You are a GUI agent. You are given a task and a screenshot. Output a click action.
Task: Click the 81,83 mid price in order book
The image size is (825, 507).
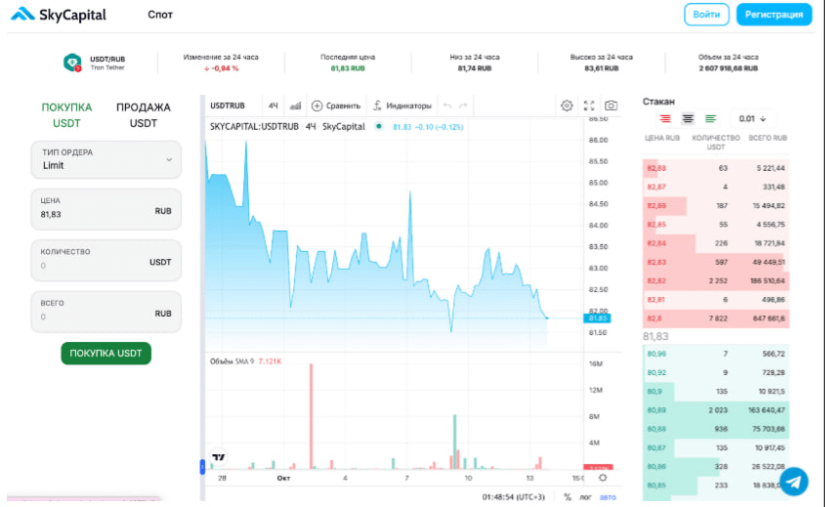[x=656, y=337]
